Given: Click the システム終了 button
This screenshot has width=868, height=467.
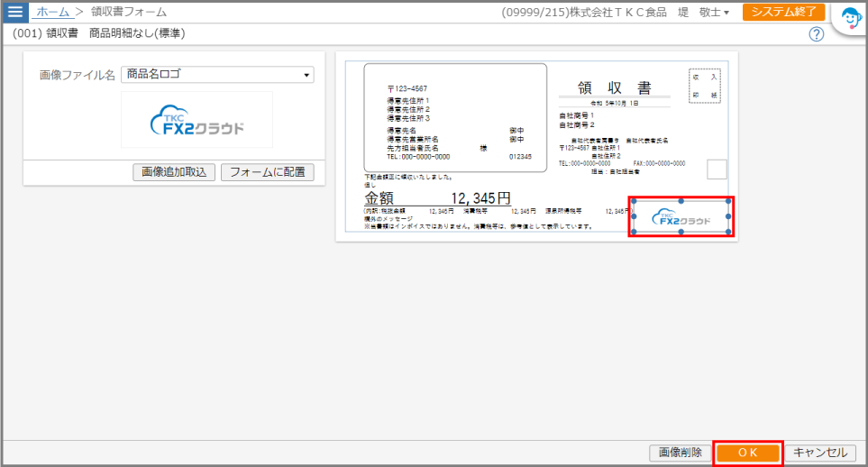Looking at the screenshot, I should click(783, 12).
